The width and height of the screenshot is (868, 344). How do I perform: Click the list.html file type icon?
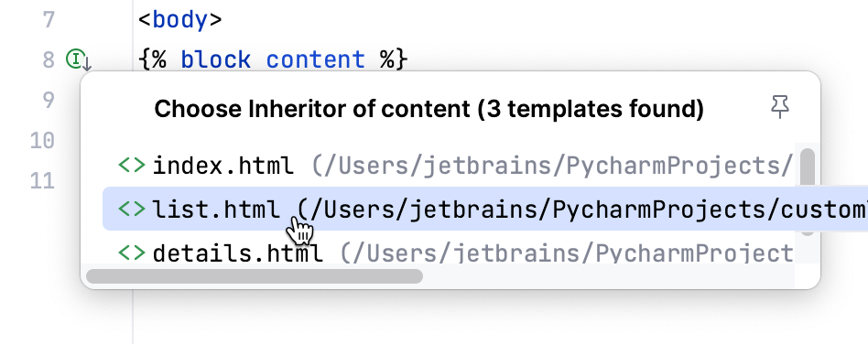click(132, 210)
